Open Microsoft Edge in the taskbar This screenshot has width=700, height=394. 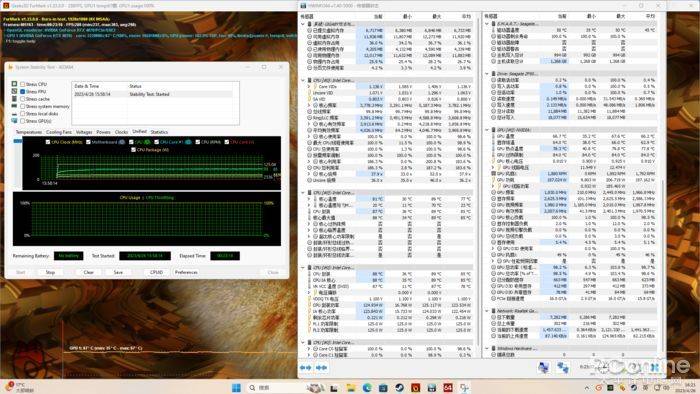367,387
